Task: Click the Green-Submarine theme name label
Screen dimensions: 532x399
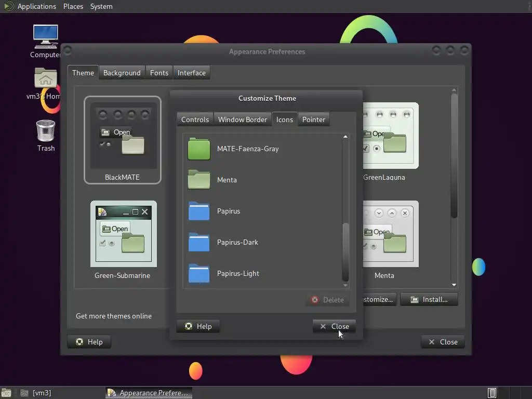Action: (x=122, y=275)
